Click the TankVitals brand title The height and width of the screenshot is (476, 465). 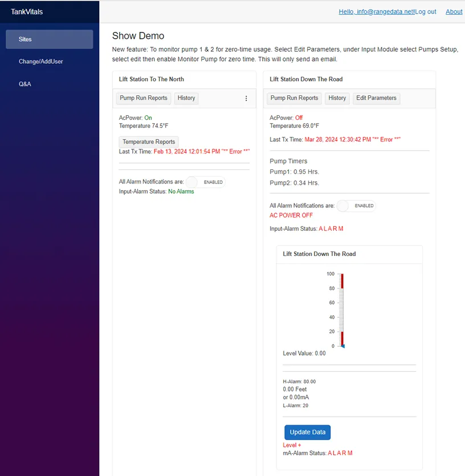27,11
